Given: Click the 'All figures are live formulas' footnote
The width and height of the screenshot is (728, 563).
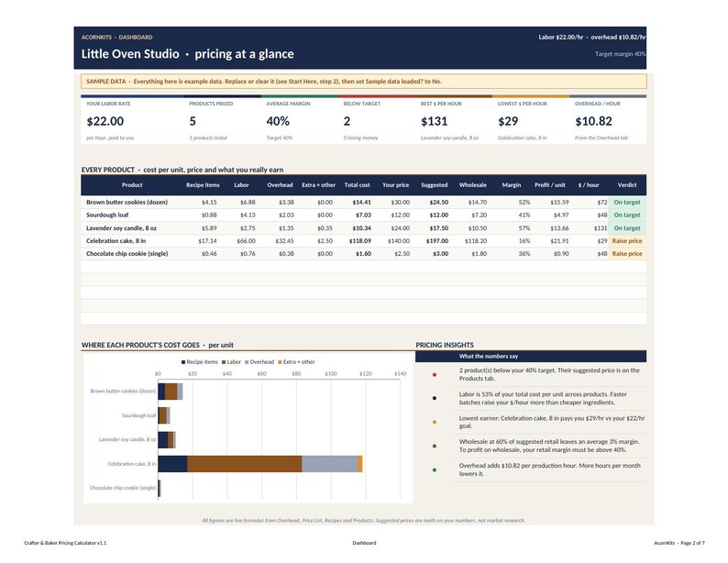Looking at the screenshot, I should [x=363, y=520].
